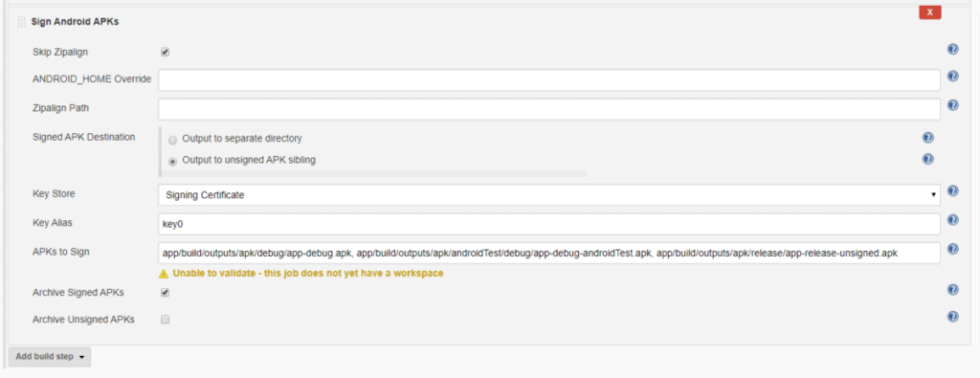
Task: Select Output to unsigned APK sibling radio
Action: point(172,161)
